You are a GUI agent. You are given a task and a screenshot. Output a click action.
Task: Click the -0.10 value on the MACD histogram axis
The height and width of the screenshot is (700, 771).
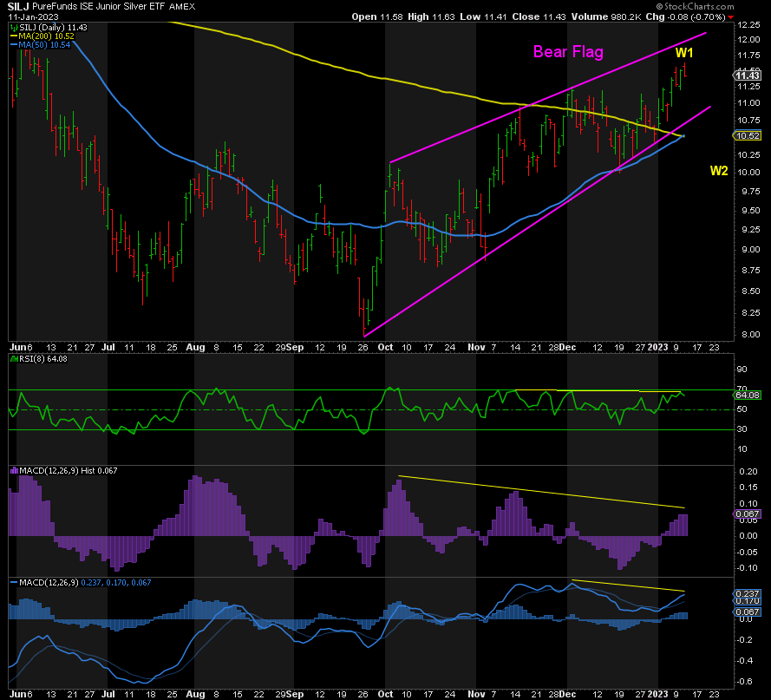(747, 568)
